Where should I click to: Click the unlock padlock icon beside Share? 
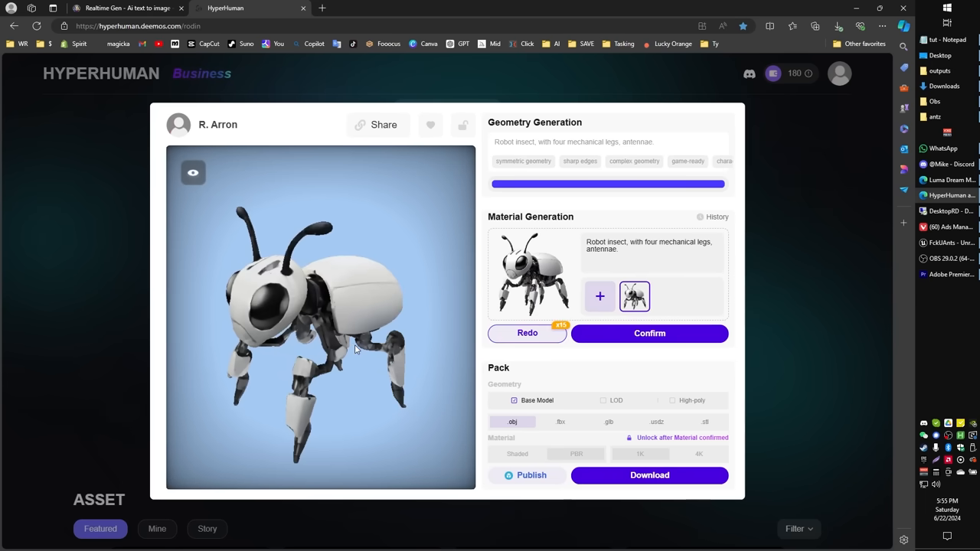pyautogui.click(x=462, y=126)
